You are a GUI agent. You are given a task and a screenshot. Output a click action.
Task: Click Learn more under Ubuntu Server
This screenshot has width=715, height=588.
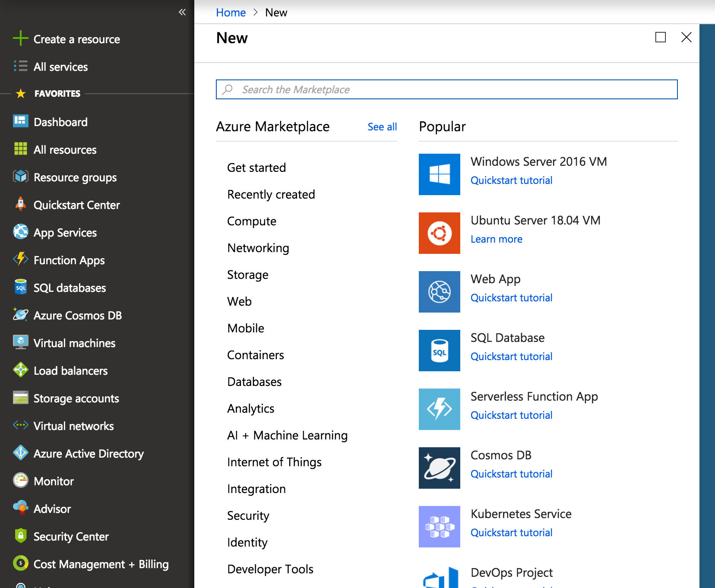point(496,239)
